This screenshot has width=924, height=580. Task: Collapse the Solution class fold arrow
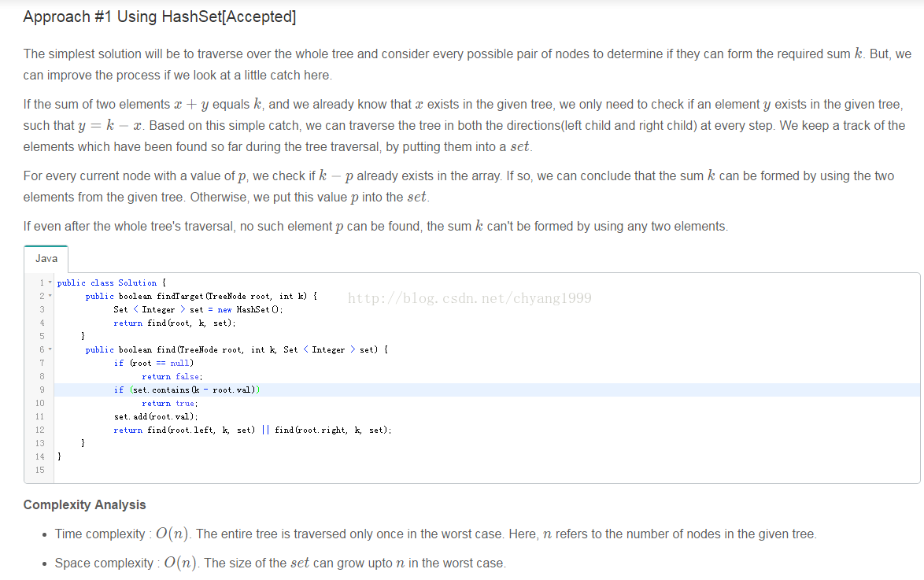[50, 283]
